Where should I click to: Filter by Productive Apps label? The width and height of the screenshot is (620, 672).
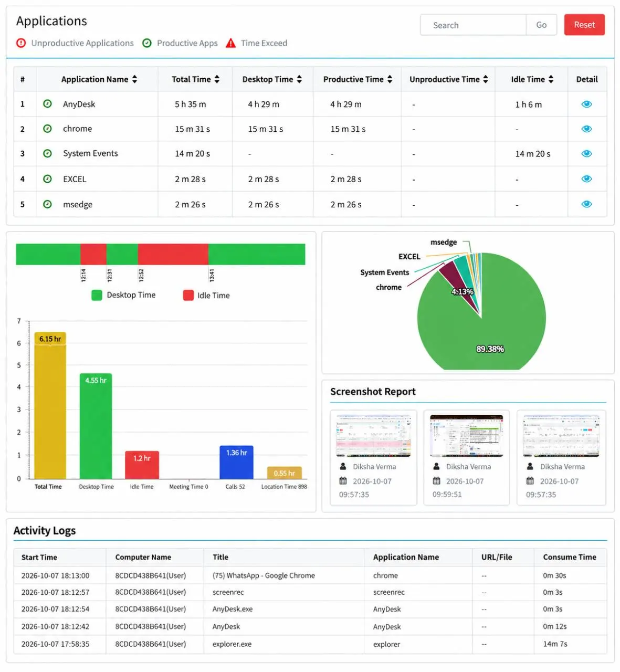tap(187, 43)
